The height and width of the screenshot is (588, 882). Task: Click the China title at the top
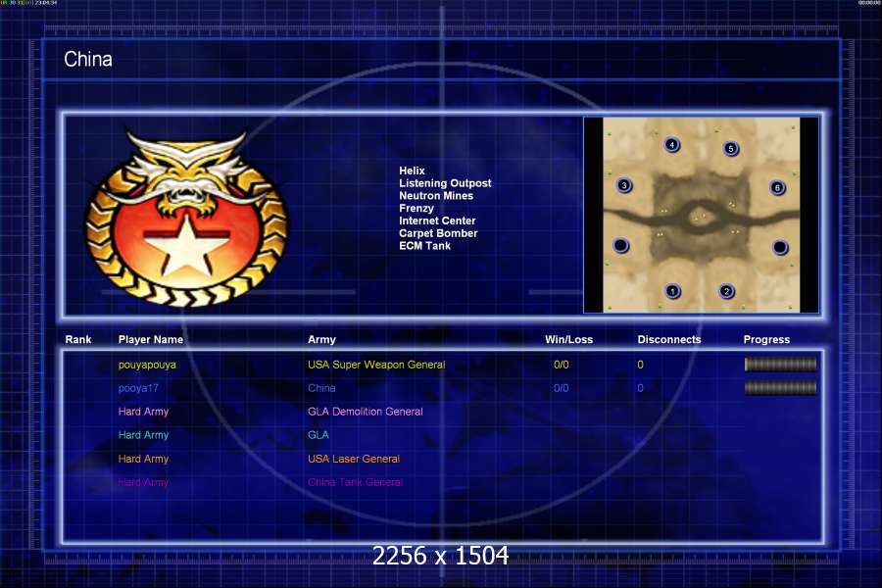point(88,59)
